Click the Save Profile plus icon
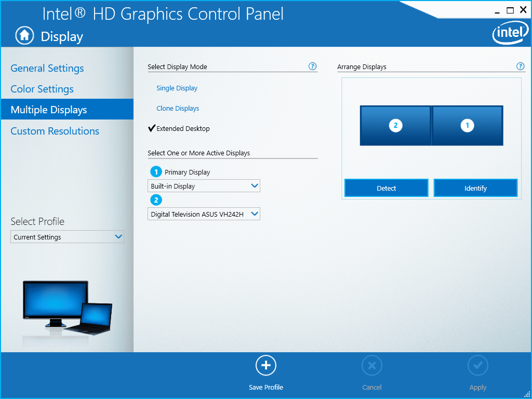Screen dimensions: 532x399 tap(265, 365)
